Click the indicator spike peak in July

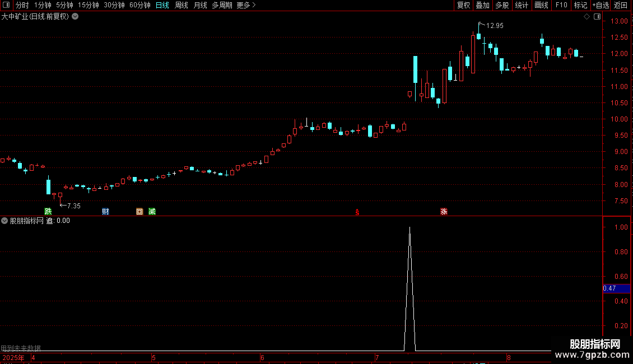click(x=409, y=228)
